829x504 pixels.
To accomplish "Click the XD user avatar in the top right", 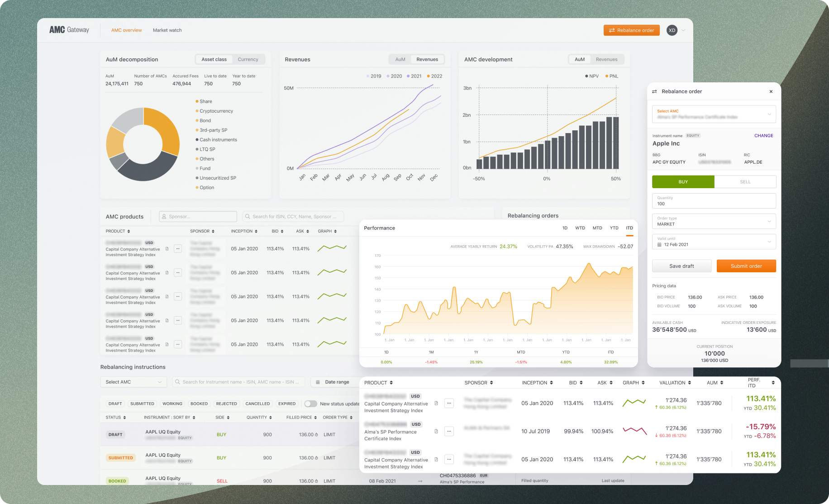I will pyautogui.click(x=672, y=30).
